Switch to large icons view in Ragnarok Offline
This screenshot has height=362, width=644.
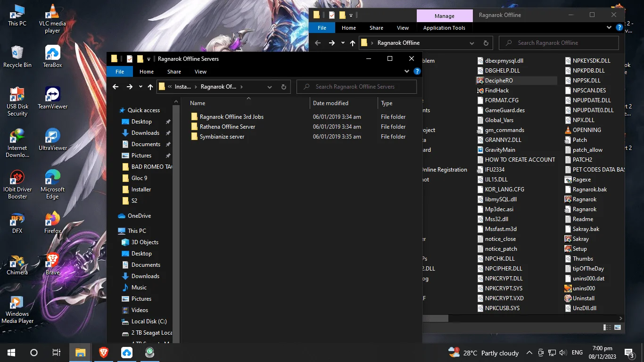618,327
